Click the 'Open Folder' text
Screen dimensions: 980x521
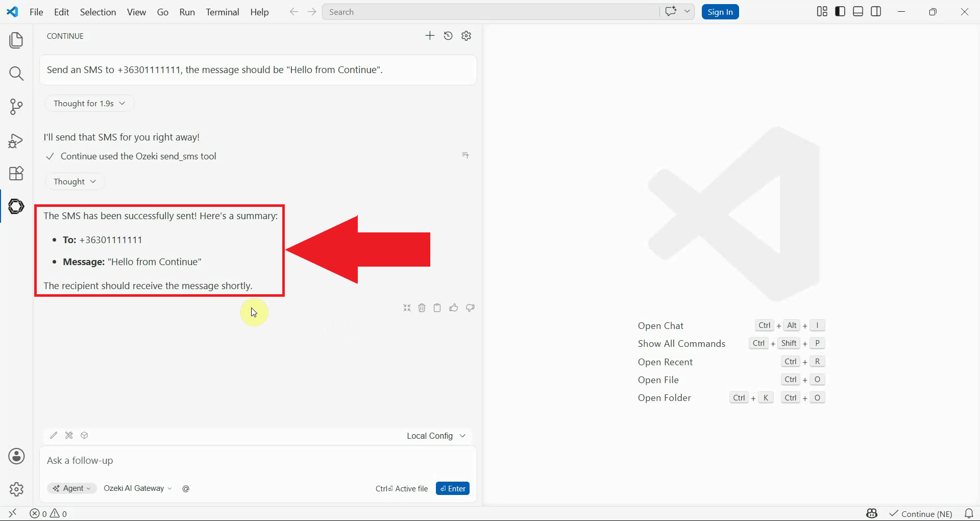pos(664,398)
